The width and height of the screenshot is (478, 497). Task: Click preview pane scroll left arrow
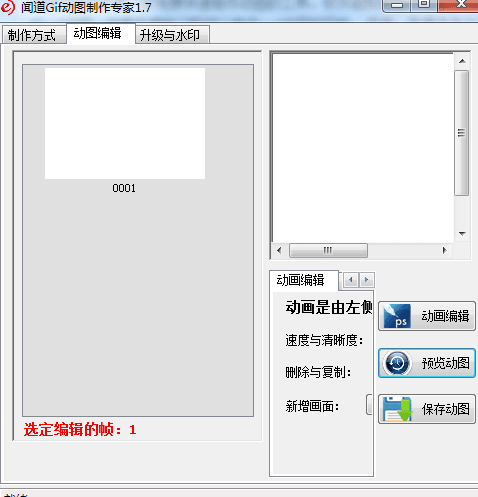click(279, 250)
